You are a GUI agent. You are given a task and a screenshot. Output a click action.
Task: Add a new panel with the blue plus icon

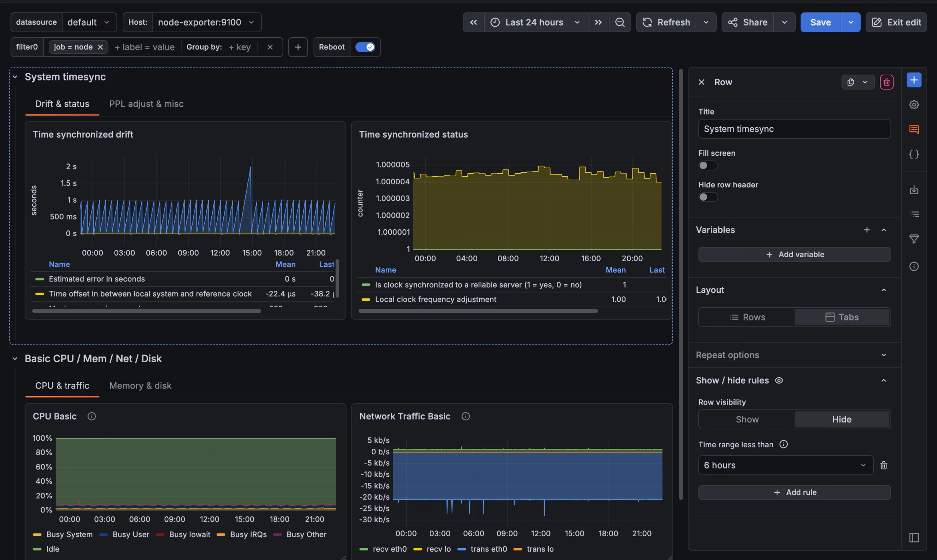pos(914,80)
